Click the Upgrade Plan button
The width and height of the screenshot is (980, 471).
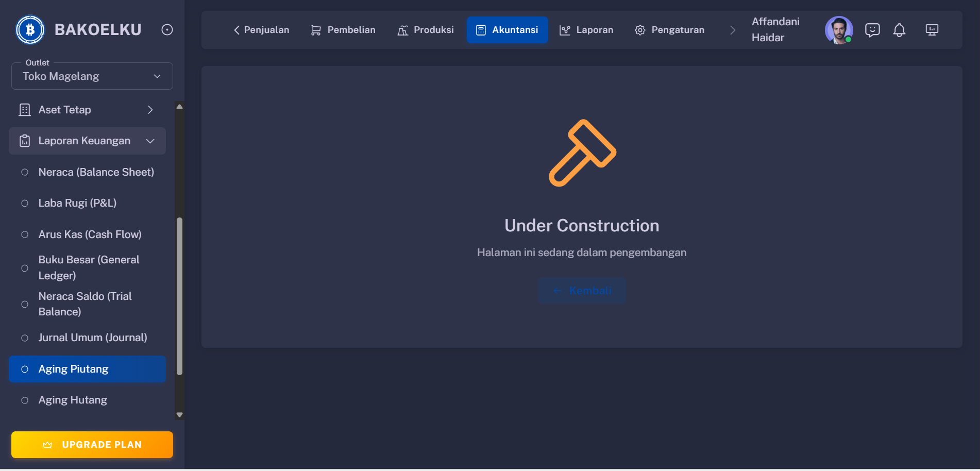pyautogui.click(x=92, y=445)
